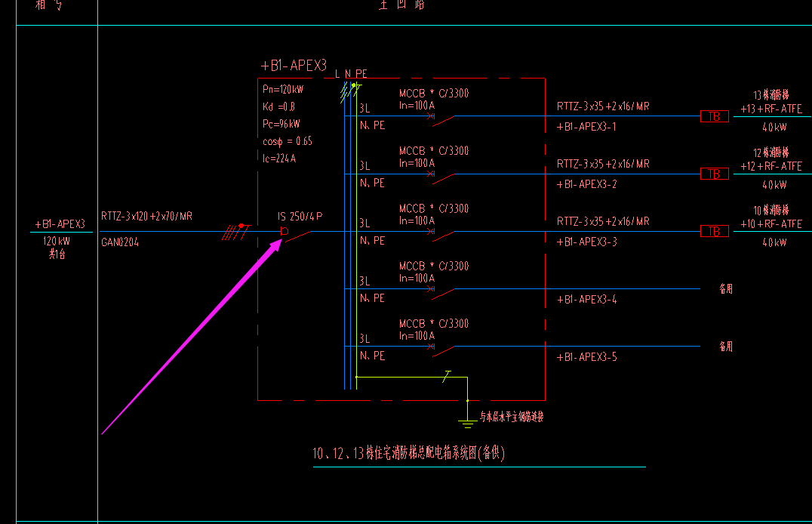Image resolution: width=812 pixels, height=524 pixels.
Task: Select the cosφ = 0.65 text
Action: [288, 141]
